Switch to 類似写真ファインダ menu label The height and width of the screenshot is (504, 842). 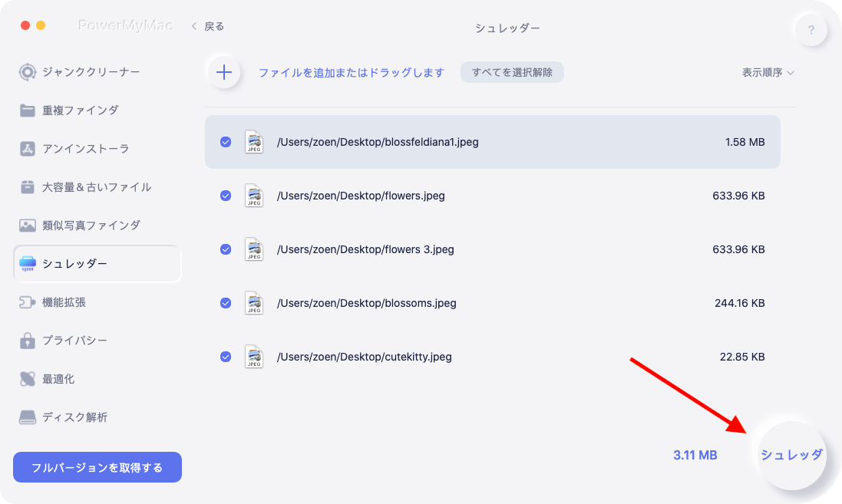click(x=91, y=226)
